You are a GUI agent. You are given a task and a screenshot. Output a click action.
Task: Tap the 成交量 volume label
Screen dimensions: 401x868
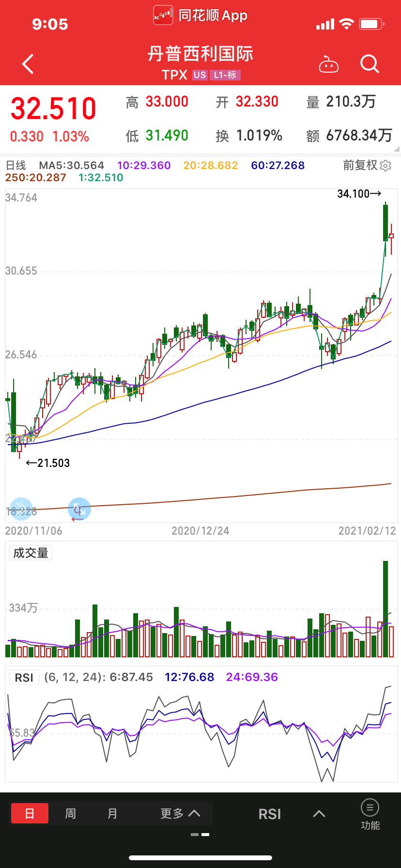click(x=31, y=553)
